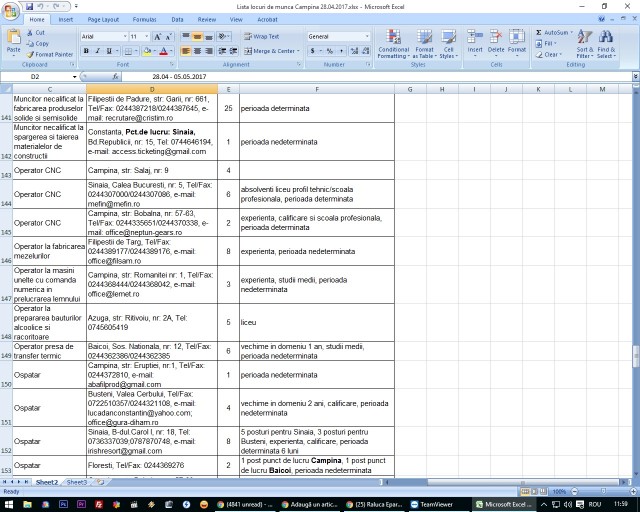
Task: Open Format as Table gallery
Action: (x=424, y=44)
